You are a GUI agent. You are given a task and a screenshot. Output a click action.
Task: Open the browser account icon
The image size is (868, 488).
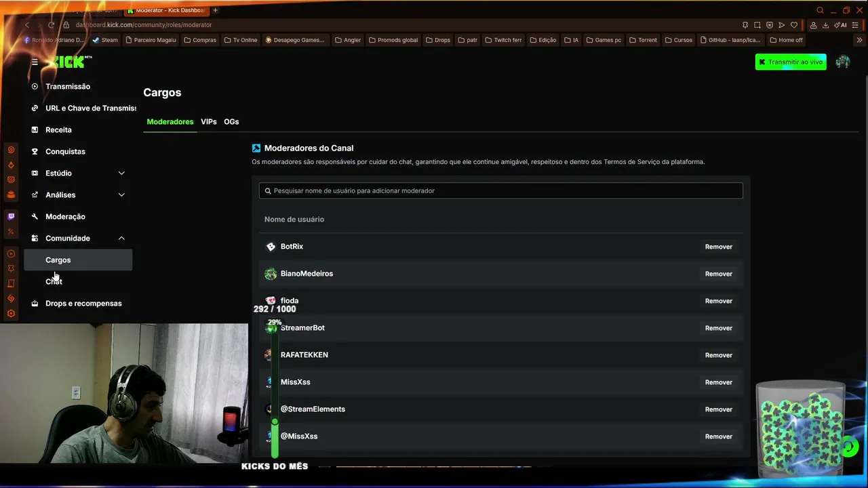click(x=813, y=25)
